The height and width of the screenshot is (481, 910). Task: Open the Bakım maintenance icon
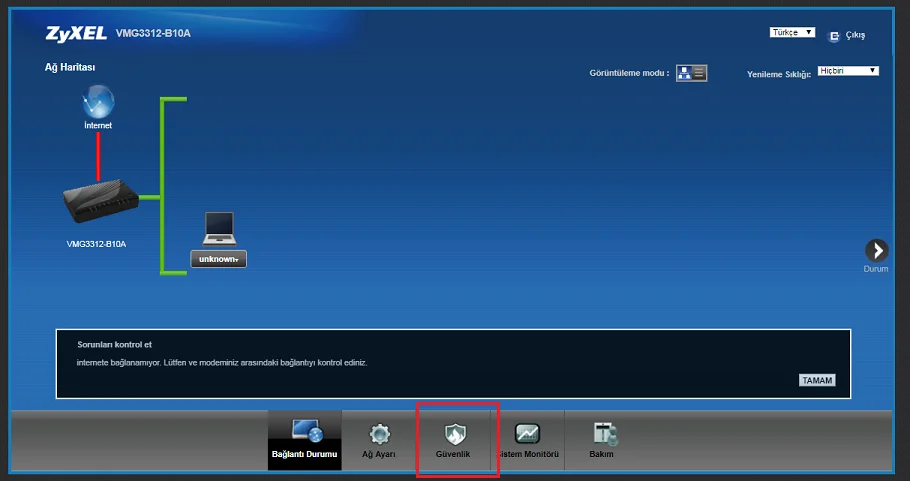(604, 433)
